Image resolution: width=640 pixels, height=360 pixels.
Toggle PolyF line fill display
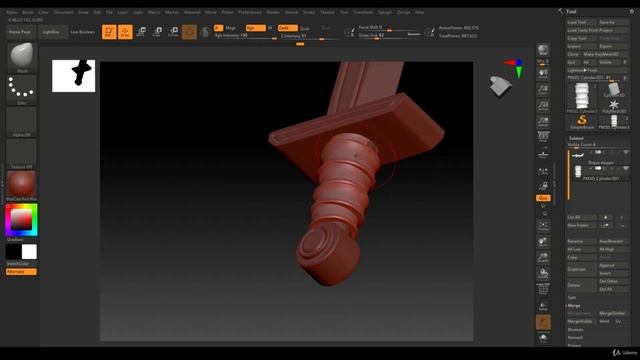(543, 289)
